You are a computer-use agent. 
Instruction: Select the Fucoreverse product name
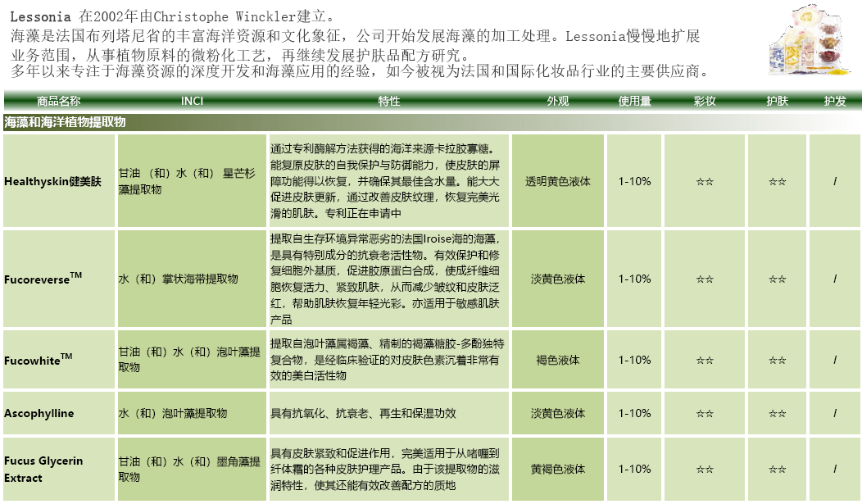click(43, 279)
